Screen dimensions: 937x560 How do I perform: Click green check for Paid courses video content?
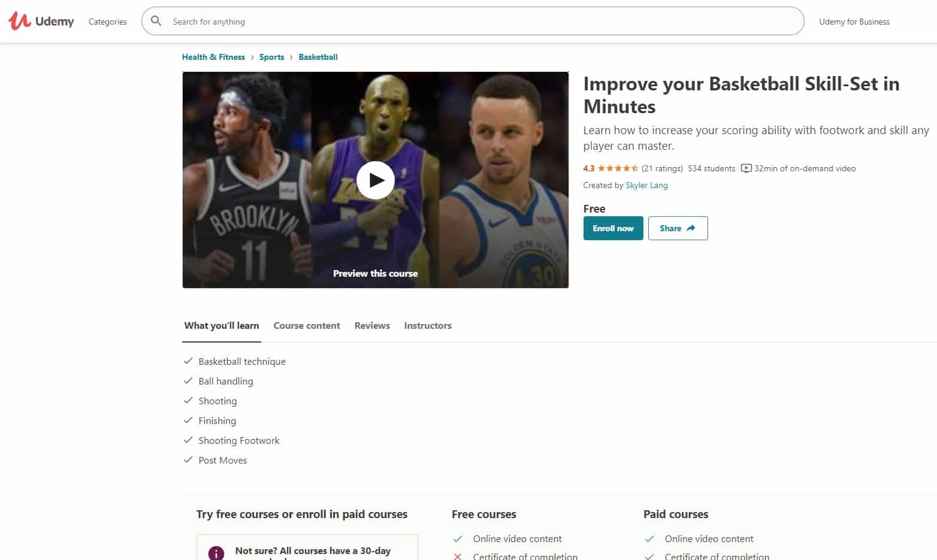point(649,538)
